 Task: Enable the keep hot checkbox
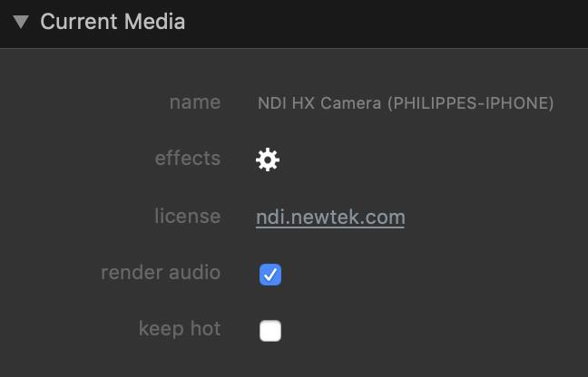click(x=270, y=331)
